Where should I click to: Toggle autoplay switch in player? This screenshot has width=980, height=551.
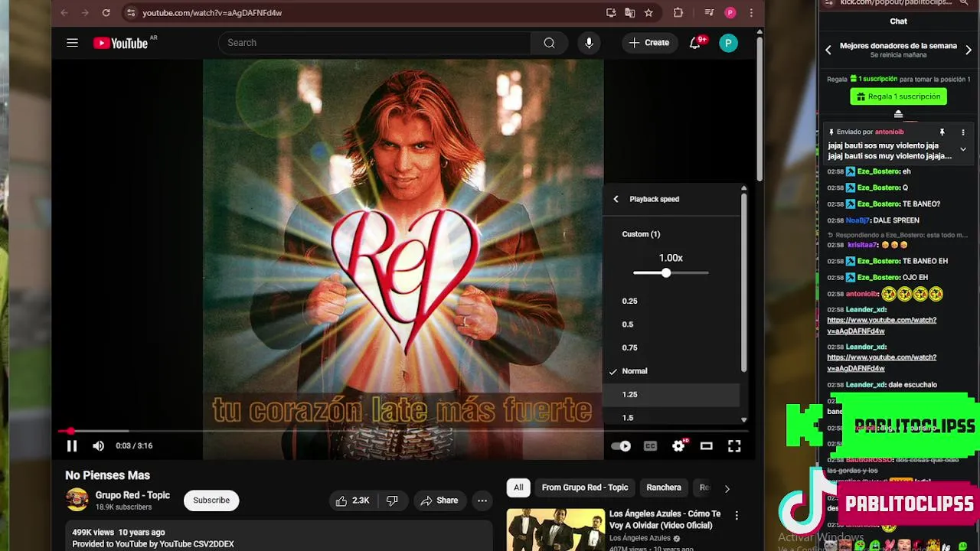coord(621,445)
